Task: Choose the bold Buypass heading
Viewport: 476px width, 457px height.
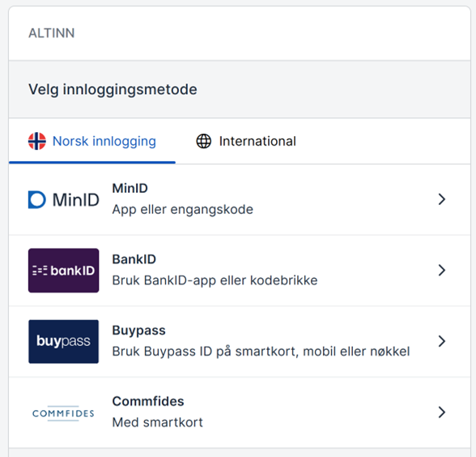Action: coord(138,331)
